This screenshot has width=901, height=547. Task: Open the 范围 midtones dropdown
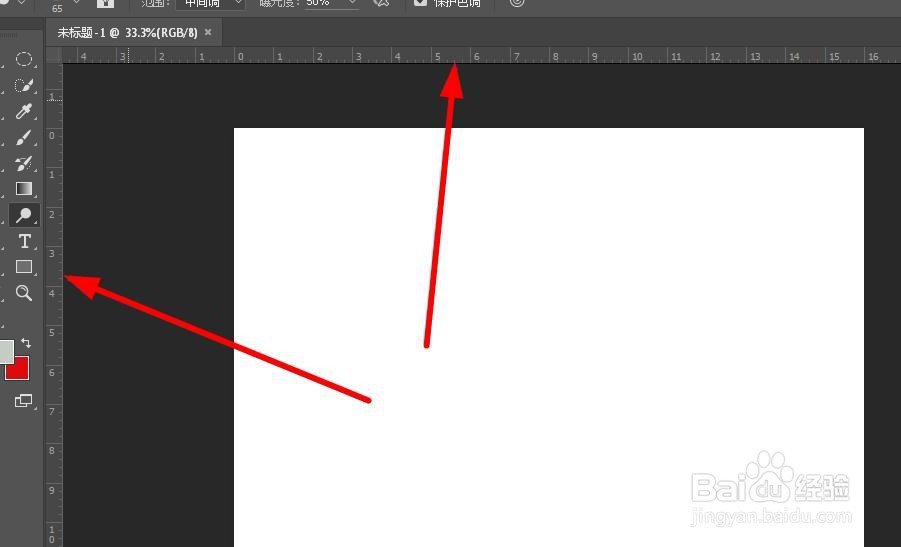[x=210, y=3]
